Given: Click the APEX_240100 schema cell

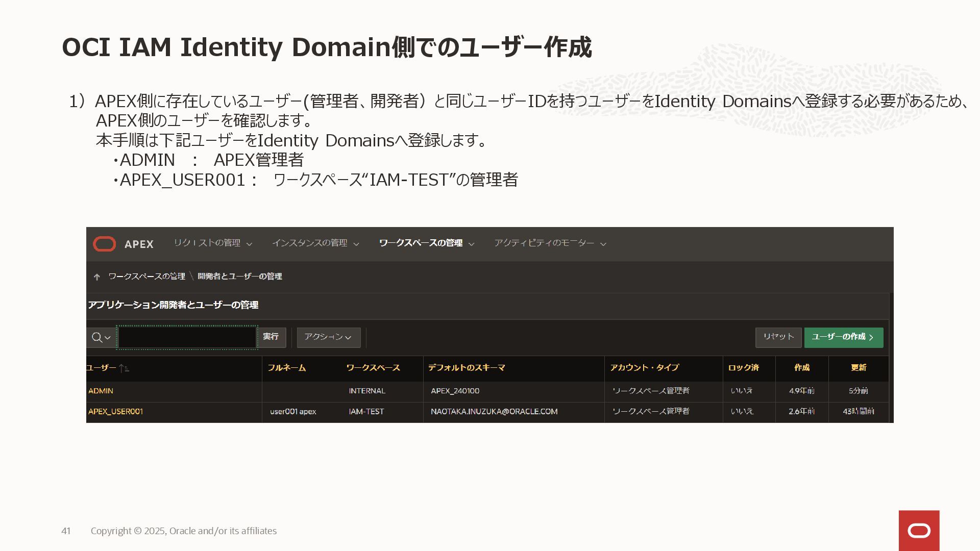Looking at the screenshot, I should pyautogui.click(x=455, y=391).
